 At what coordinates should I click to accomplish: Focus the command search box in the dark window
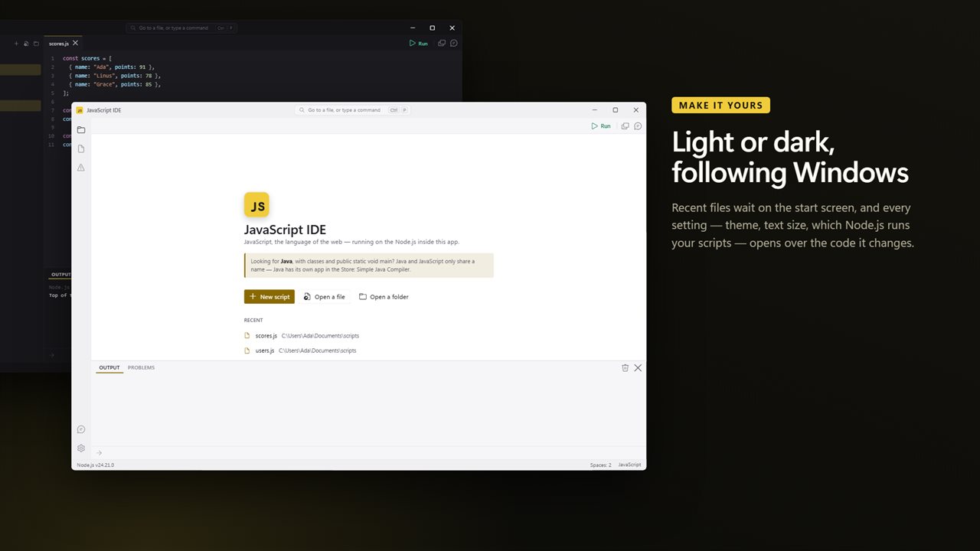[x=181, y=28]
